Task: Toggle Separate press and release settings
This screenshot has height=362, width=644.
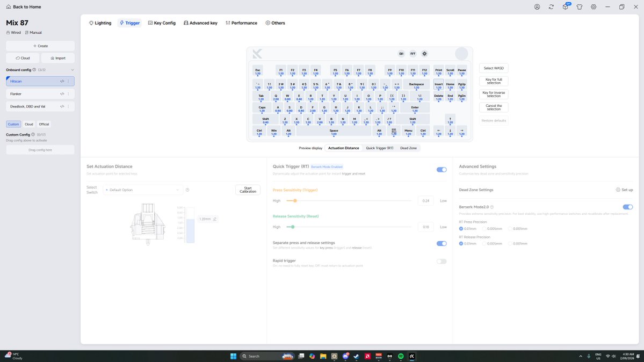Action: pyautogui.click(x=442, y=244)
